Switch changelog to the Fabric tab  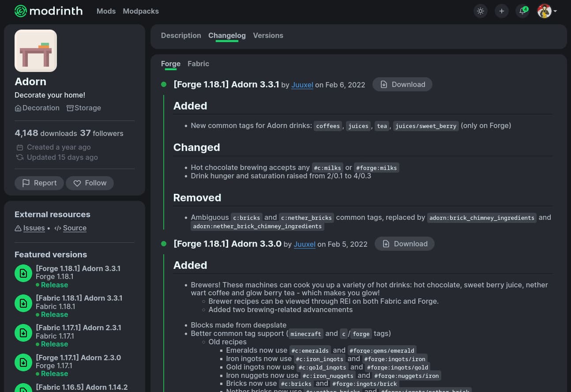(x=198, y=64)
